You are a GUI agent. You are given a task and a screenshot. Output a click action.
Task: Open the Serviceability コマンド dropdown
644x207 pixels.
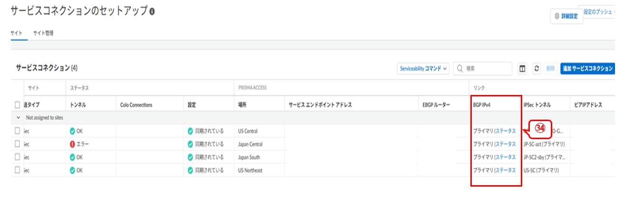[423, 69]
